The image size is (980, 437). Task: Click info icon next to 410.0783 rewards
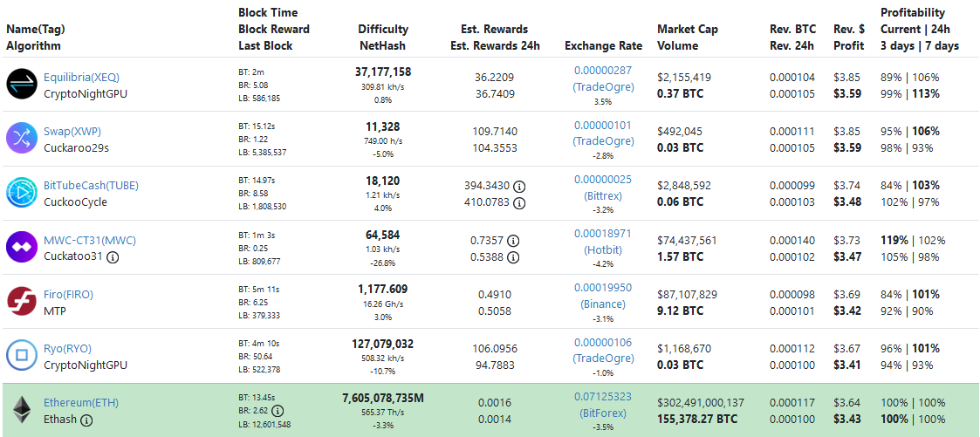coord(518,202)
